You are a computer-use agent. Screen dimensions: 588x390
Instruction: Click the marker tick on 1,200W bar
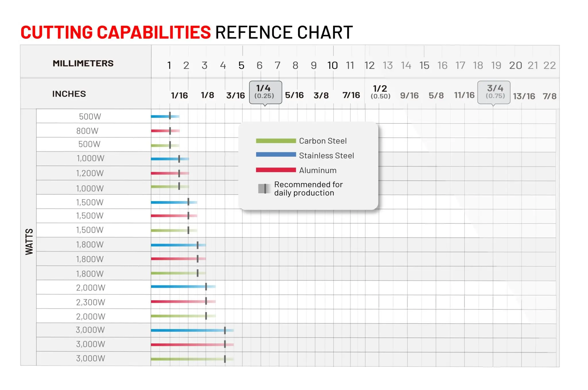[179, 173]
